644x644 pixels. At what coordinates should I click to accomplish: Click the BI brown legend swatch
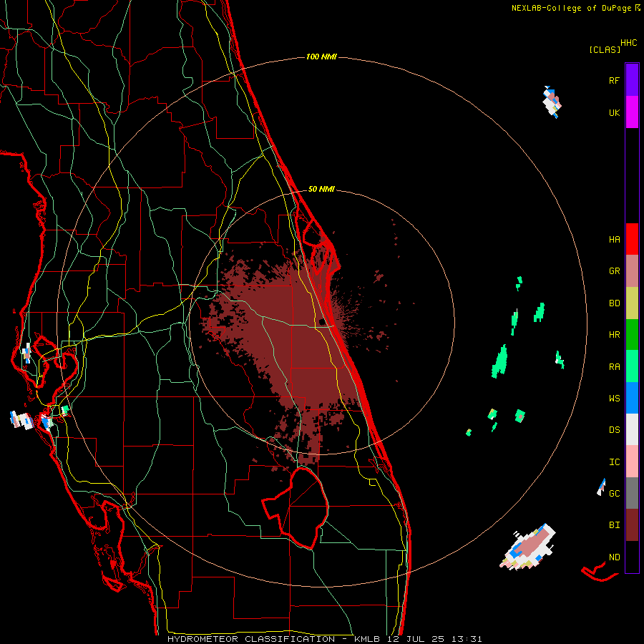pyautogui.click(x=632, y=525)
